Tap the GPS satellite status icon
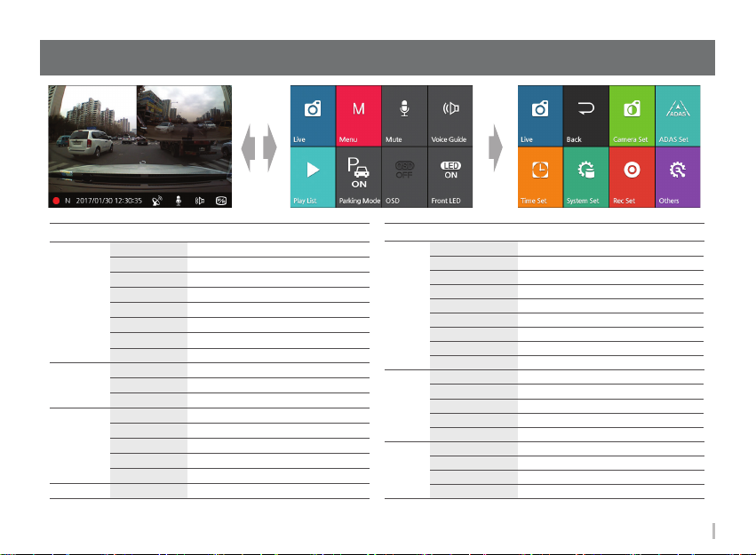This screenshot has height=555, width=756. click(157, 201)
